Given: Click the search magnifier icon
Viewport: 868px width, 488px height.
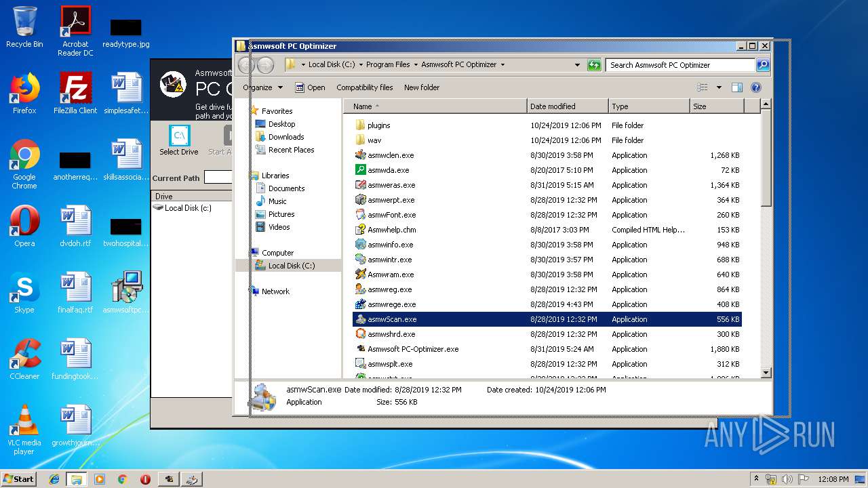Looking at the screenshot, I should coord(763,65).
